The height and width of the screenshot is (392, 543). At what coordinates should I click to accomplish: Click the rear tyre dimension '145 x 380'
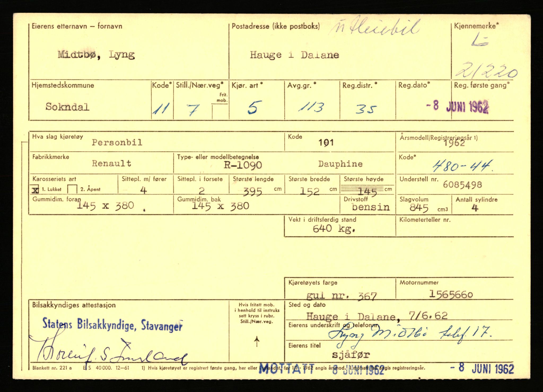(220, 206)
